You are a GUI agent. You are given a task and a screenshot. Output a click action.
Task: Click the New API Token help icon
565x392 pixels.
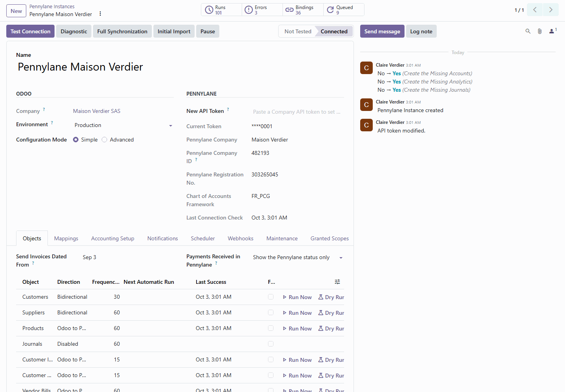tap(228, 109)
